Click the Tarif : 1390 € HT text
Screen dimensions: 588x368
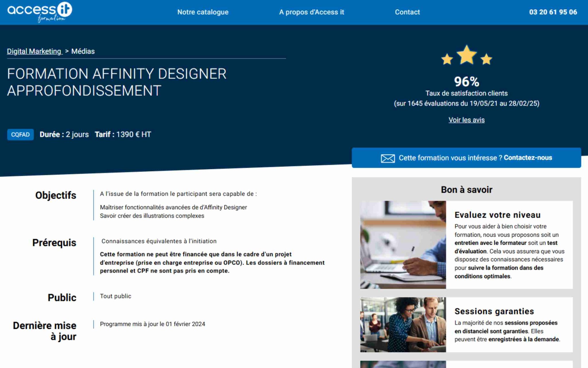tap(123, 135)
